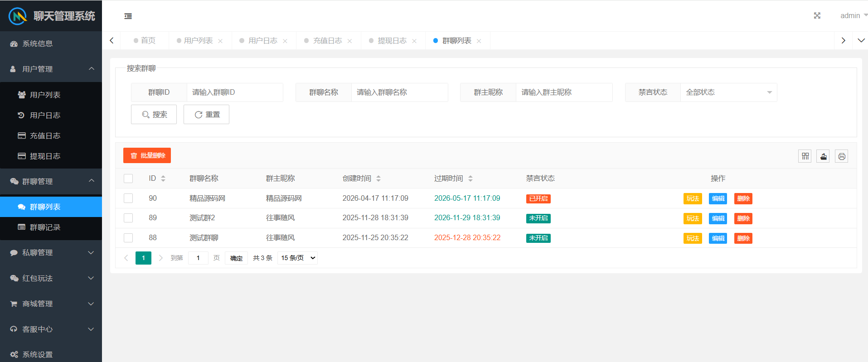Image resolution: width=868 pixels, height=362 pixels.
Task: Open the 15 条/页 page size dropdown
Action: tap(297, 258)
